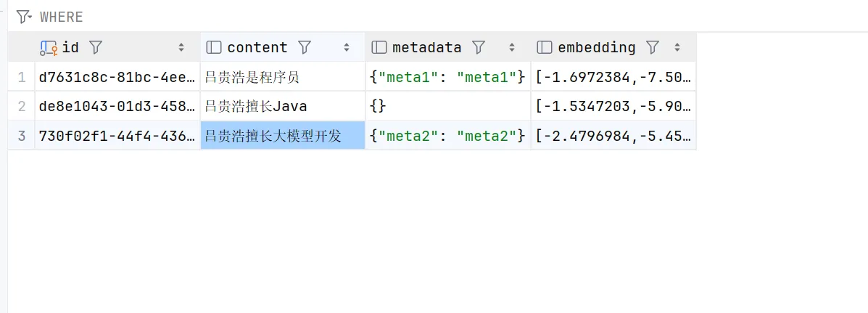Click the embedding column type icon
Viewport: 868px width, 313px height.
544,47
